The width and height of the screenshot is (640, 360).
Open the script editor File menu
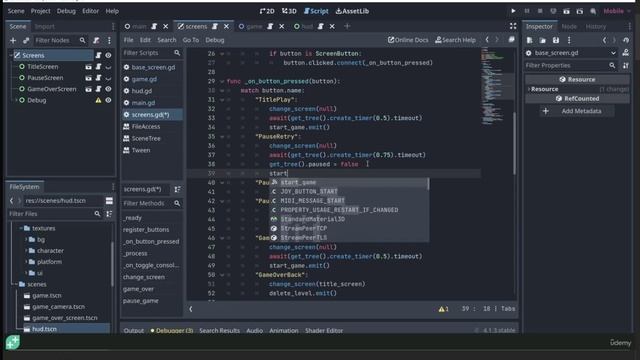(x=129, y=40)
